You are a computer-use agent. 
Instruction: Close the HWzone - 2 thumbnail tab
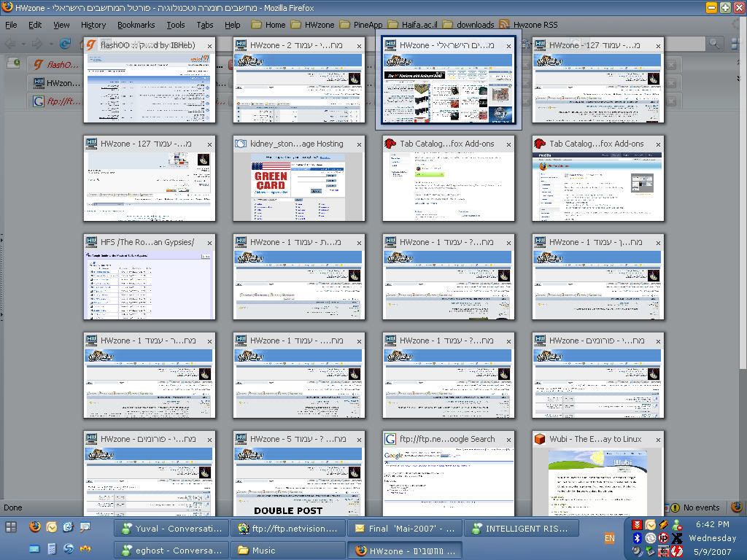click(359, 46)
